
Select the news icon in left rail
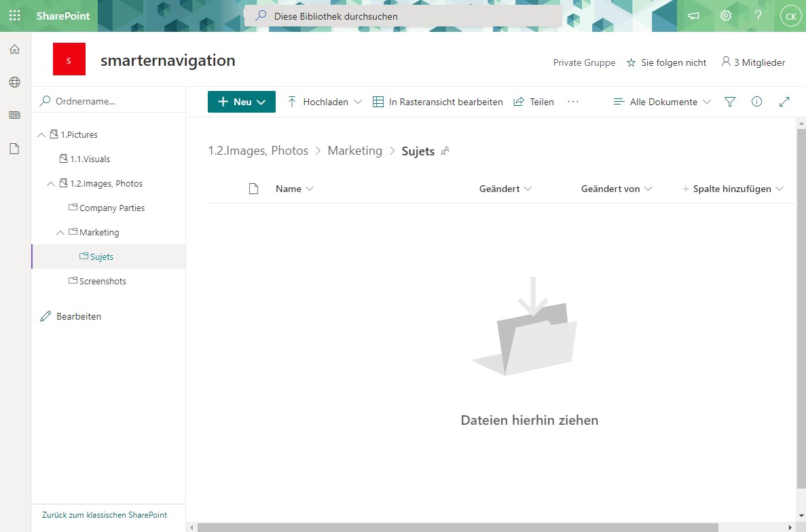pos(15,115)
